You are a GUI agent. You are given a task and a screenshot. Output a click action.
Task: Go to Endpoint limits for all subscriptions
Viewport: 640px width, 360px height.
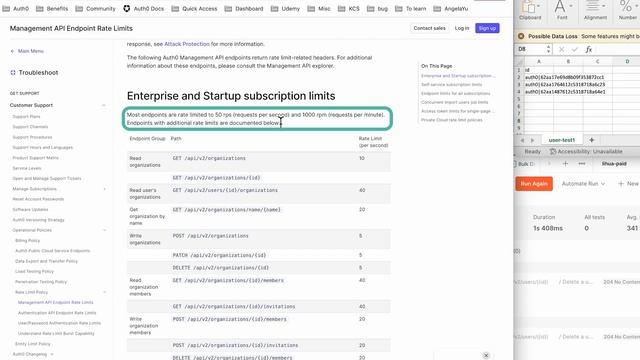coord(456,93)
